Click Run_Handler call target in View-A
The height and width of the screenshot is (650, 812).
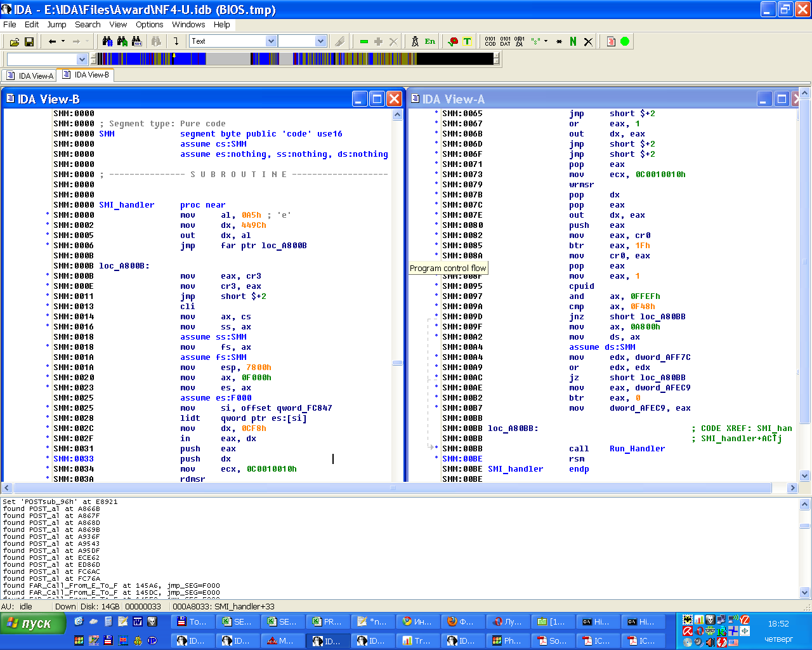point(637,449)
